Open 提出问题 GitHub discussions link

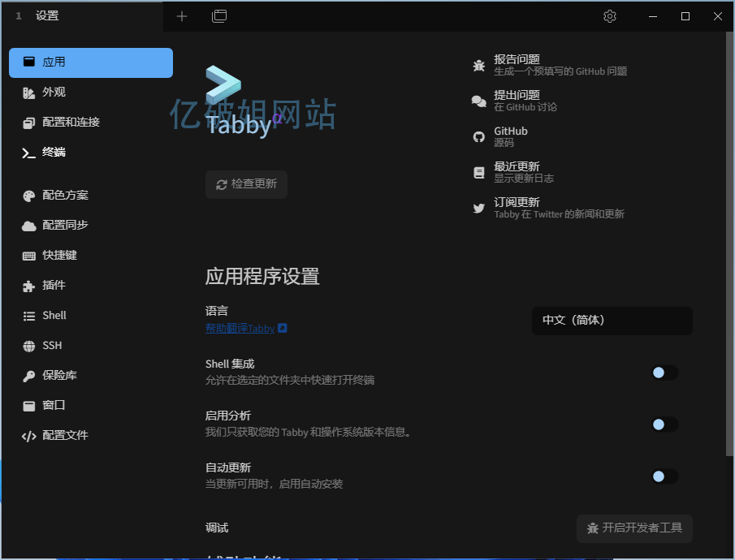coord(525,101)
